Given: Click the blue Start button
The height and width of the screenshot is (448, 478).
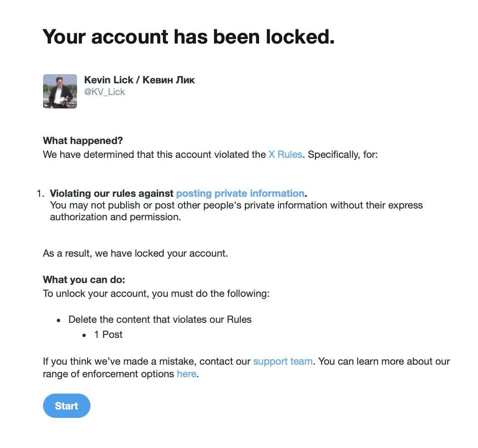Looking at the screenshot, I should 67,406.
